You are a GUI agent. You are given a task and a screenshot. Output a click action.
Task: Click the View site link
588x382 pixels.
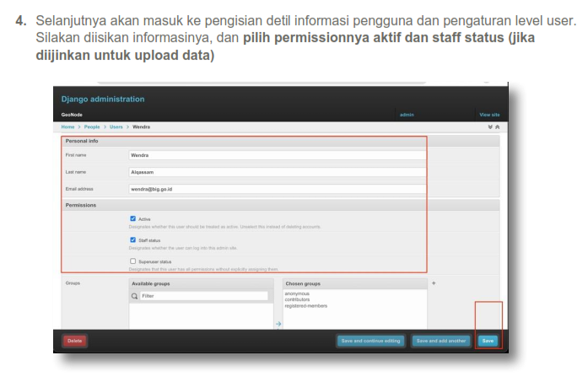489,114
